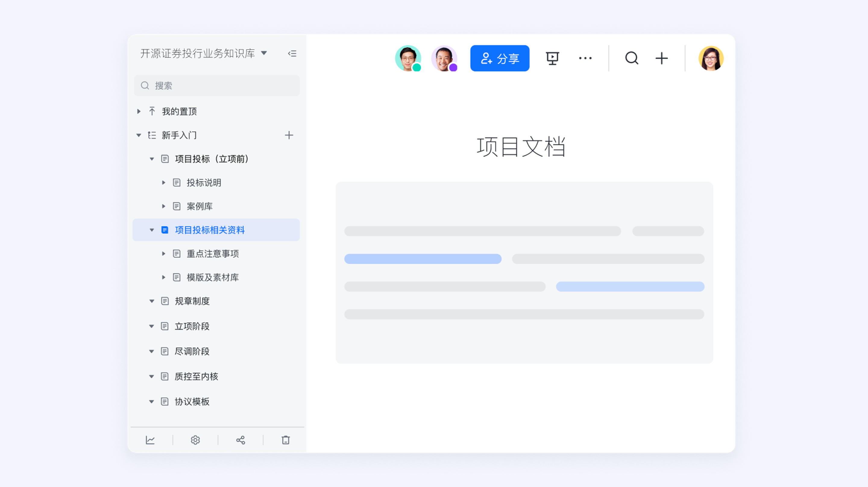The height and width of the screenshot is (487, 868).
Task: Collapse 项目投标（立项前）node
Action: pyautogui.click(x=152, y=159)
